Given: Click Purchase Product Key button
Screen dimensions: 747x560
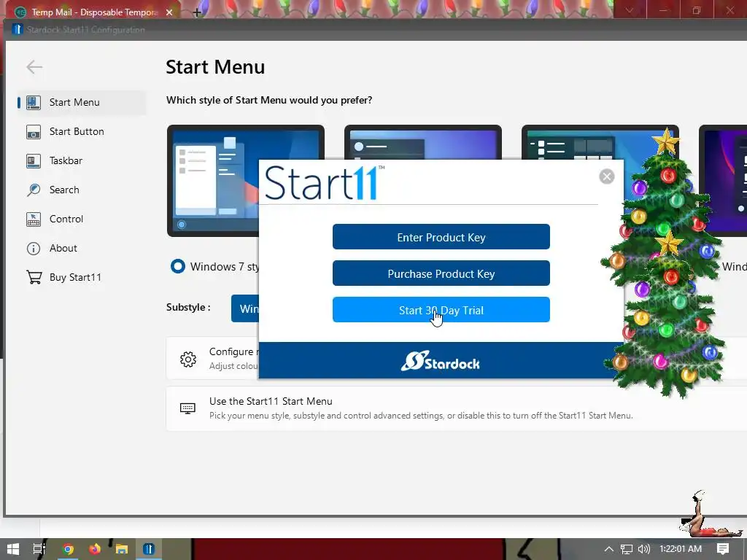Looking at the screenshot, I should point(441,273).
